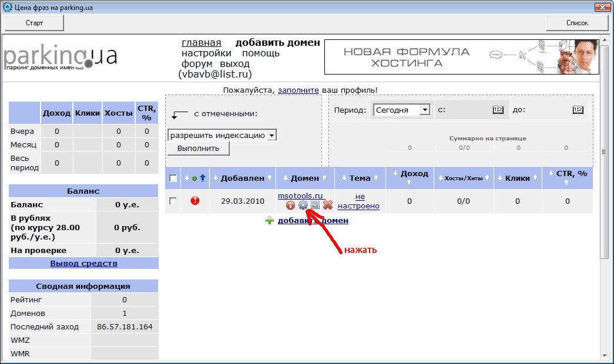Viewport: 614px width, 364px height.
Task: Click the vertical scrollbar thumb
Action: click(x=604, y=152)
